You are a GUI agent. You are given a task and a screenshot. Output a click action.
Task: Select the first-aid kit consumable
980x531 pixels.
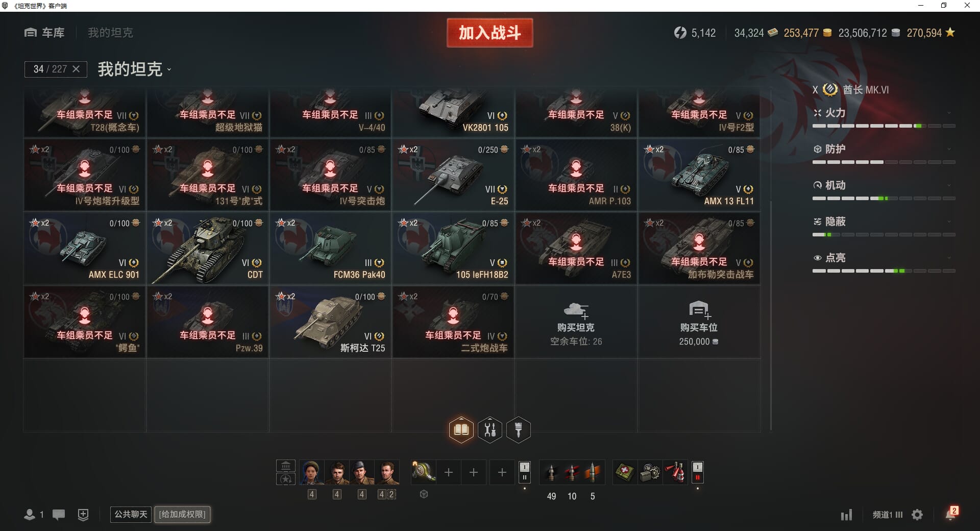(x=625, y=472)
